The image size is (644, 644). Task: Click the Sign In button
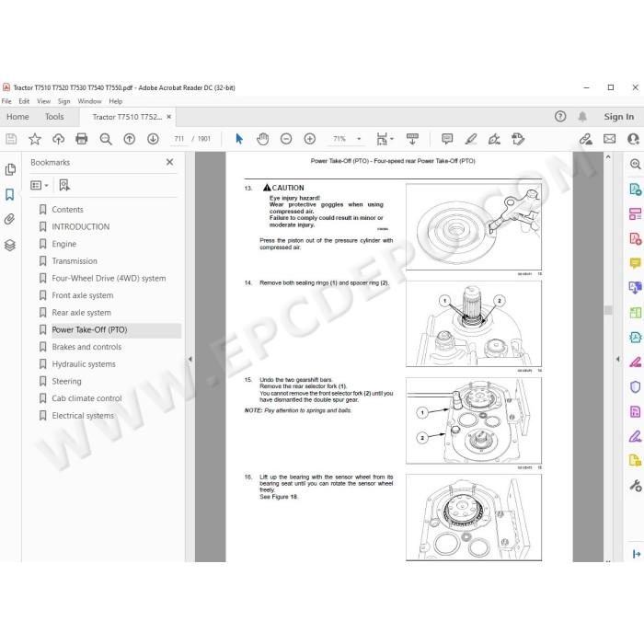[619, 117]
